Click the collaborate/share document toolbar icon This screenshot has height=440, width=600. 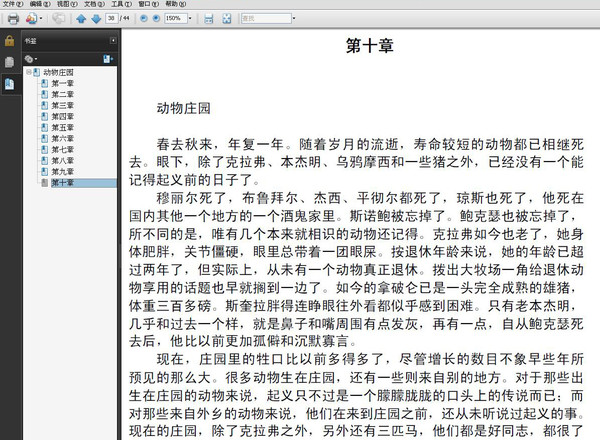31,18
